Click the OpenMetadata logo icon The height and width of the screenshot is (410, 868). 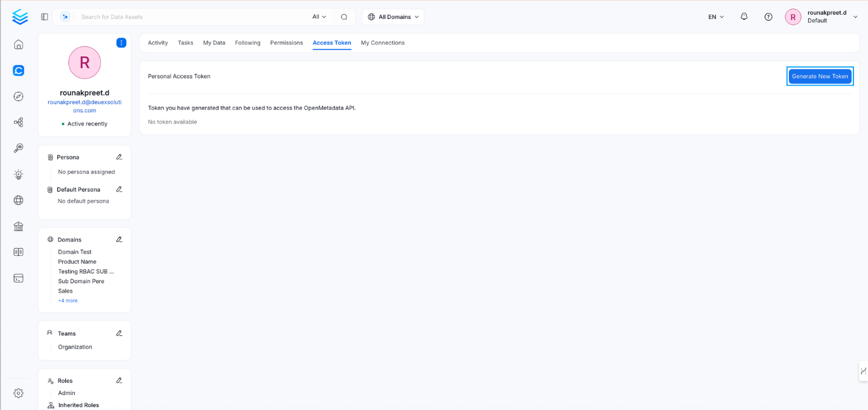20,17
